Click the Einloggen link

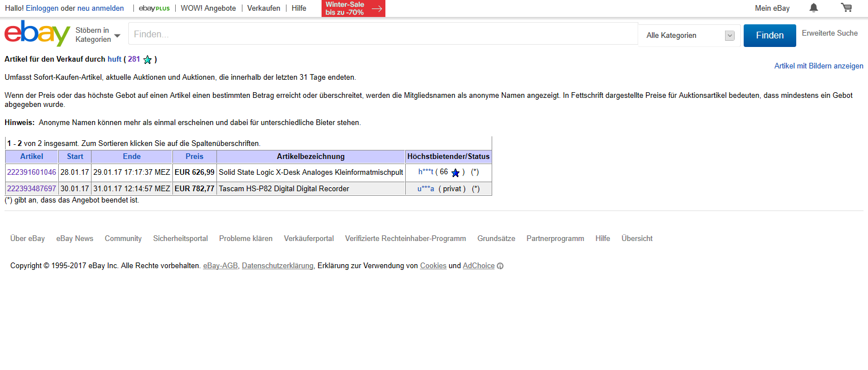click(42, 8)
